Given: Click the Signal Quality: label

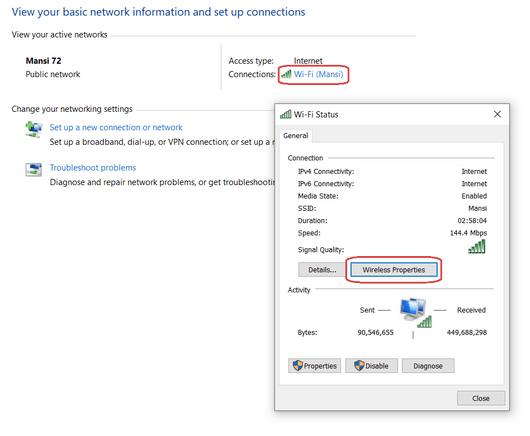Looking at the screenshot, I should tap(321, 250).
